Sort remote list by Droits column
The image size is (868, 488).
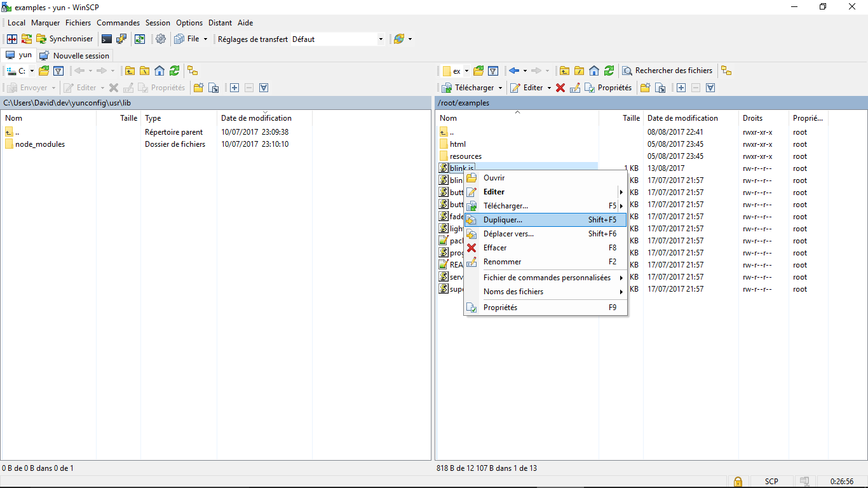764,118
